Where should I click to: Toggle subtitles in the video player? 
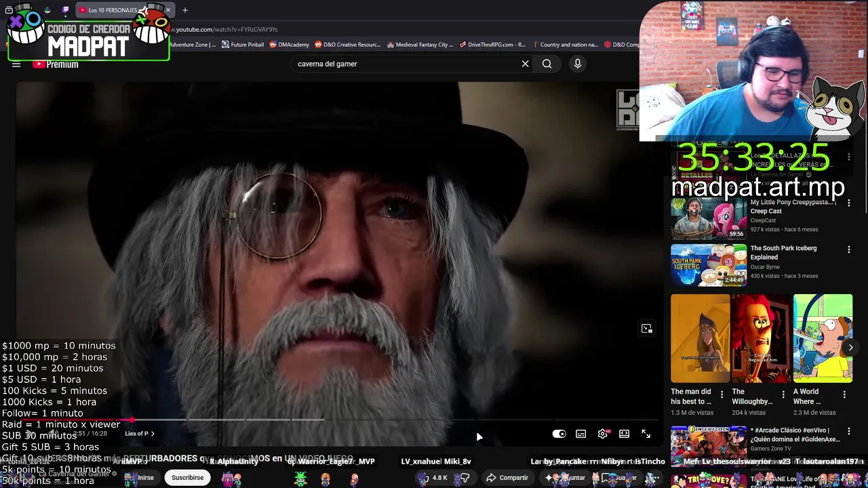coord(581,434)
